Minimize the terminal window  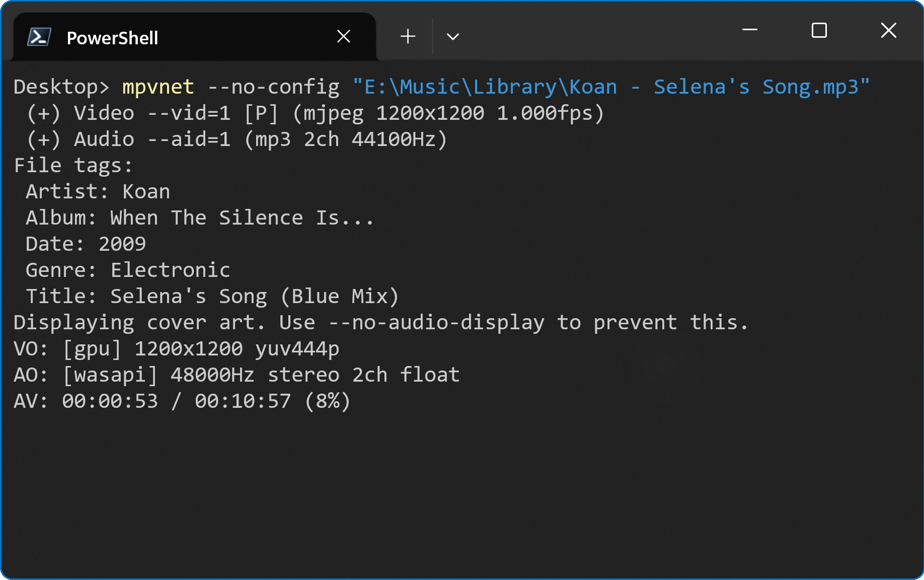pyautogui.click(x=750, y=30)
